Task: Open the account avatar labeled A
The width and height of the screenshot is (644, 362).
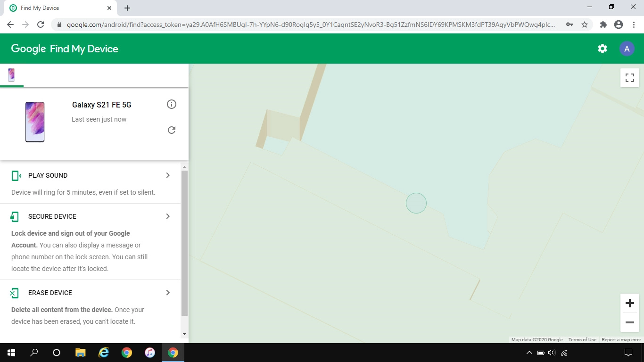Action: point(627,49)
